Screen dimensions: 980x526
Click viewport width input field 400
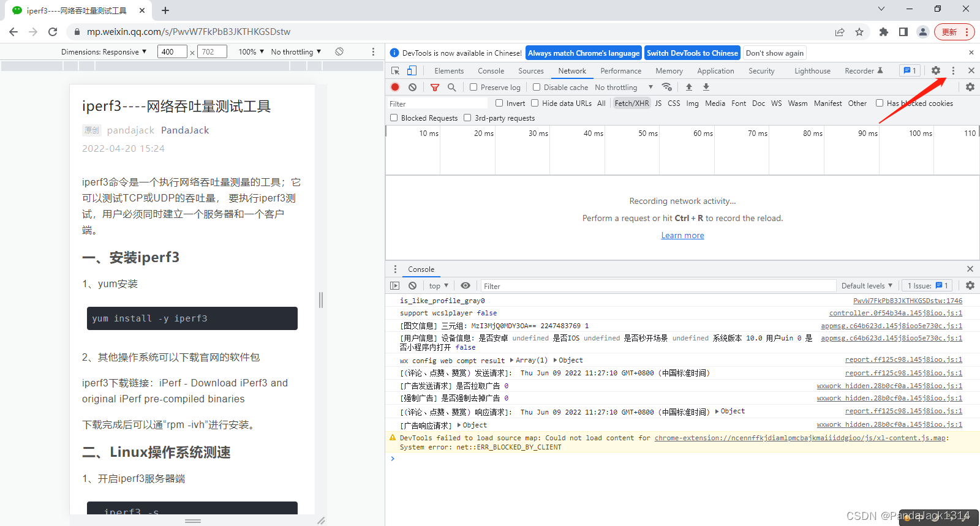pos(172,52)
